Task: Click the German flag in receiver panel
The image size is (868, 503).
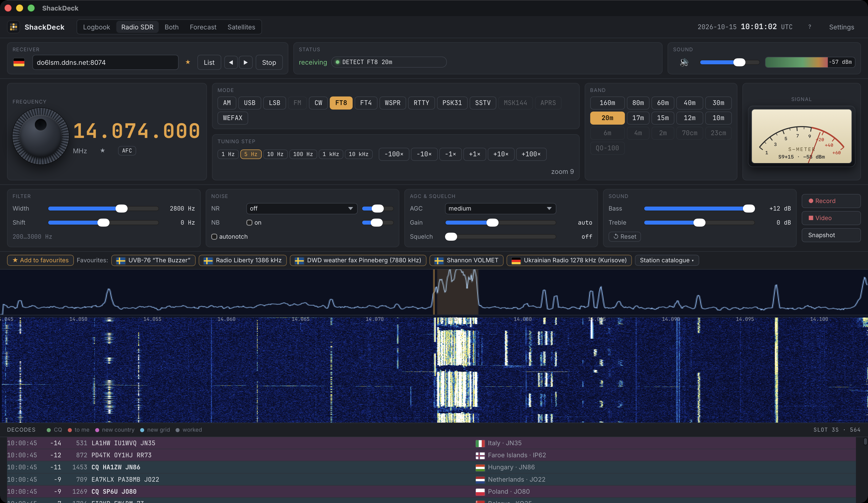Action: [19, 62]
